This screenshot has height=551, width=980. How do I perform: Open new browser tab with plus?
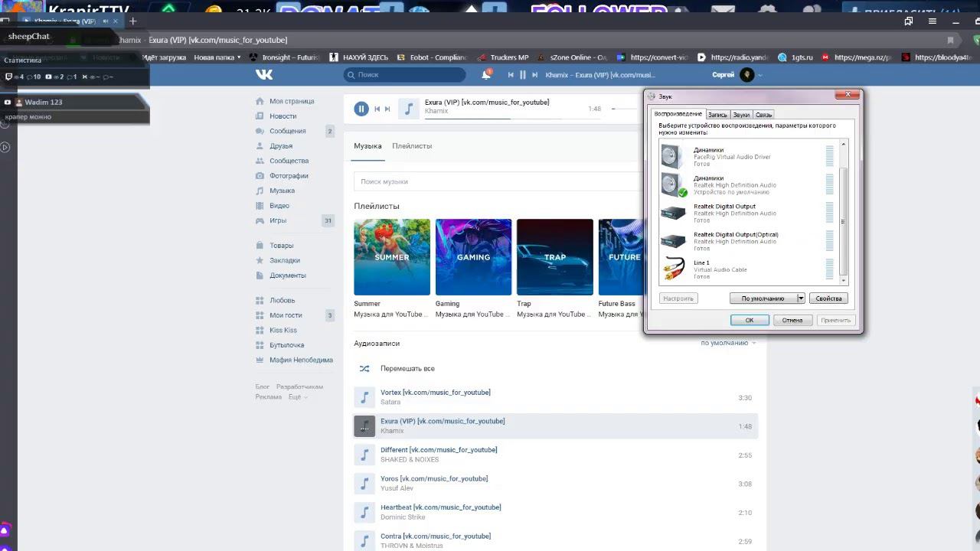[132, 21]
